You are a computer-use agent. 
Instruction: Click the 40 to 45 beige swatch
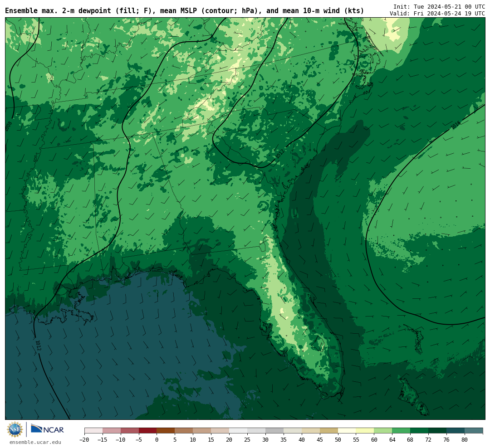pyautogui.click(x=311, y=430)
